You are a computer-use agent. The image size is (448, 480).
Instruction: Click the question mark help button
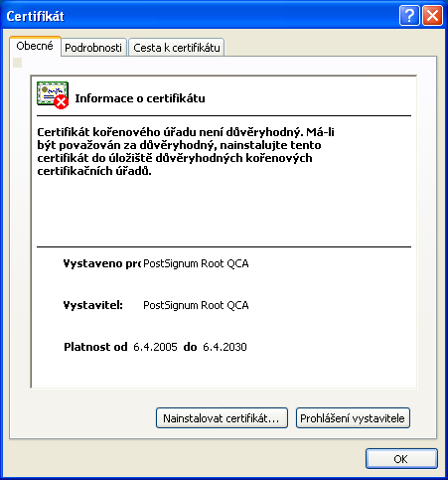(x=409, y=16)
